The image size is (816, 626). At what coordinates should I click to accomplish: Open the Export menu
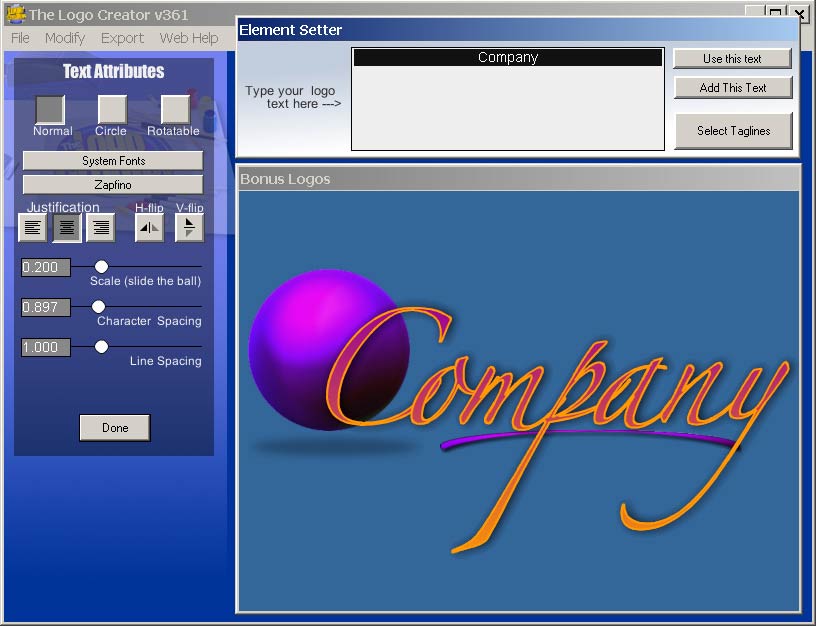(x=122, y=38)
